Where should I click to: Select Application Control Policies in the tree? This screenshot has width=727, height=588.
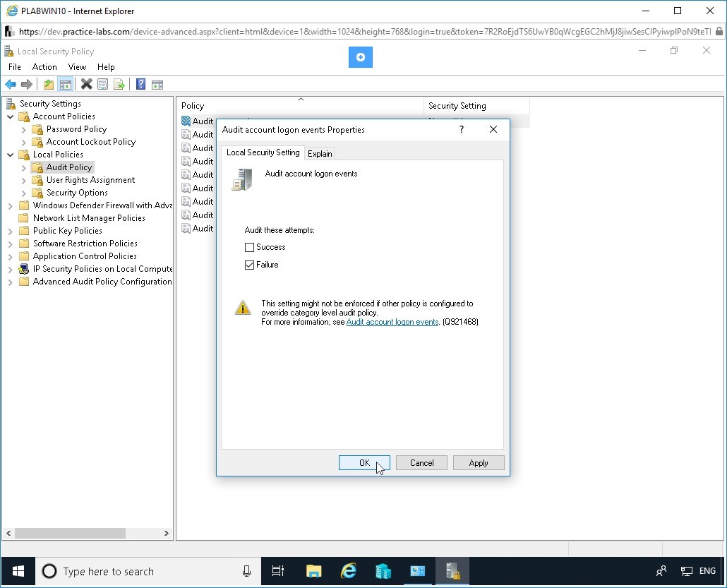coord(85,256)
